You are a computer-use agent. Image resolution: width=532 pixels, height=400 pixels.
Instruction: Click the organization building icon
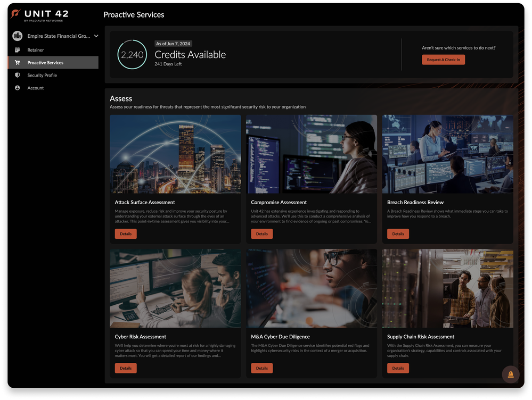coord(18,36)
